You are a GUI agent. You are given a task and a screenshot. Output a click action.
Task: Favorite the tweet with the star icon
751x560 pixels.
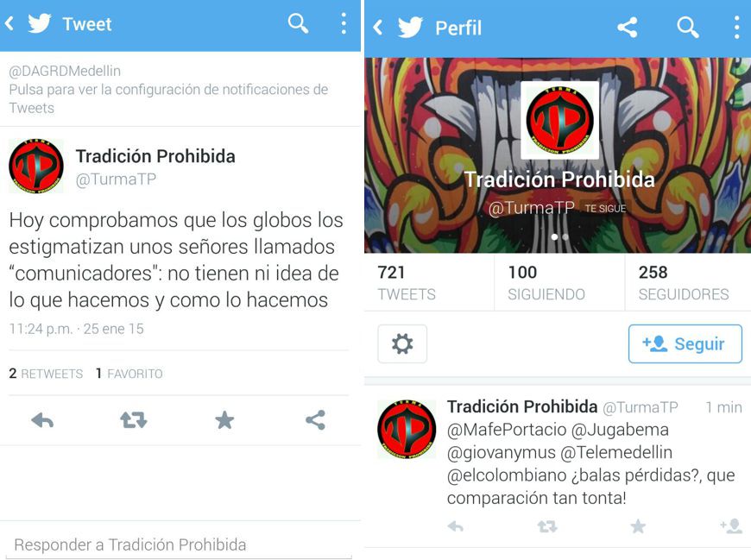tap(224, 420)
